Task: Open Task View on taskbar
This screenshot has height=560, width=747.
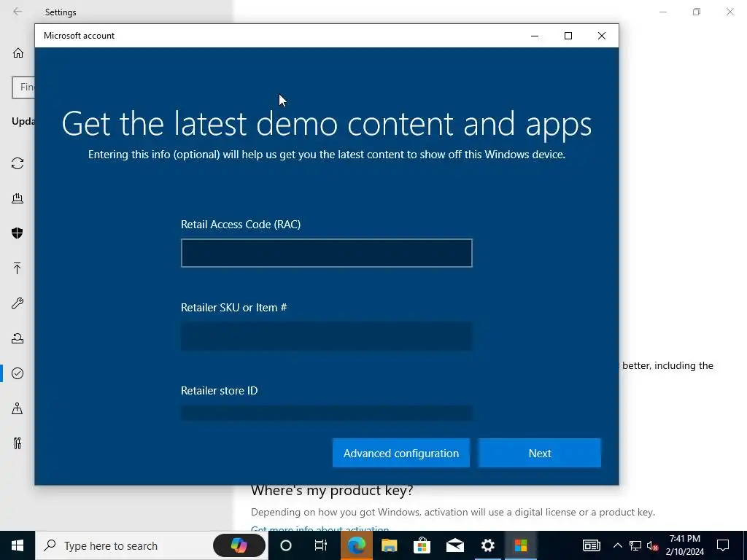Action: (321, 545)
